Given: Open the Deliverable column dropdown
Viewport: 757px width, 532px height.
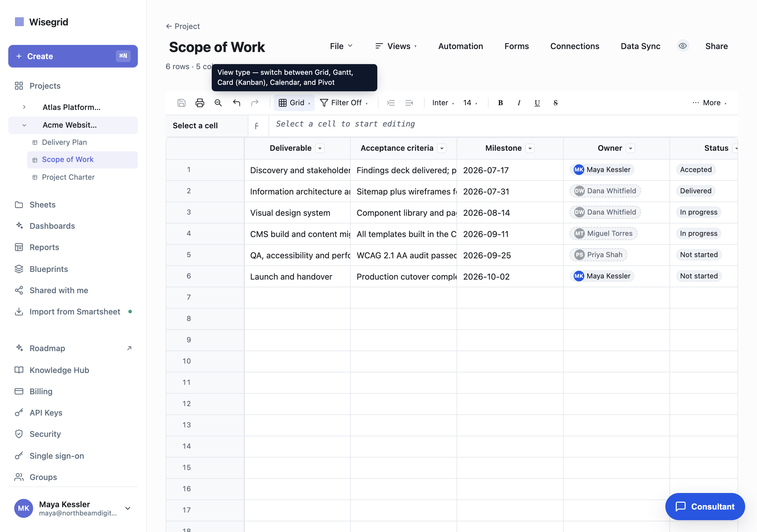Looking at the screenshot, I should point(320,148).
